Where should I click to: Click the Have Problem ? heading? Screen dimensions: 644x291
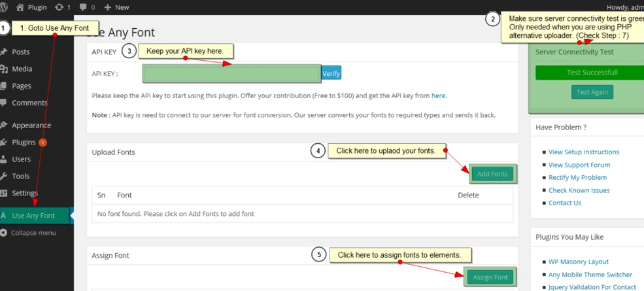(x=561, y=128)
